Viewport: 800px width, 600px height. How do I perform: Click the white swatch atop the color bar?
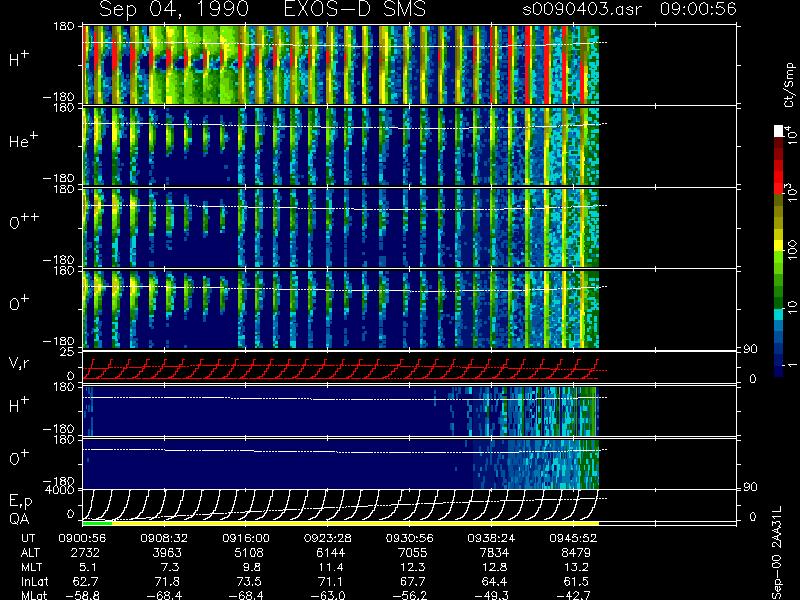779,131
